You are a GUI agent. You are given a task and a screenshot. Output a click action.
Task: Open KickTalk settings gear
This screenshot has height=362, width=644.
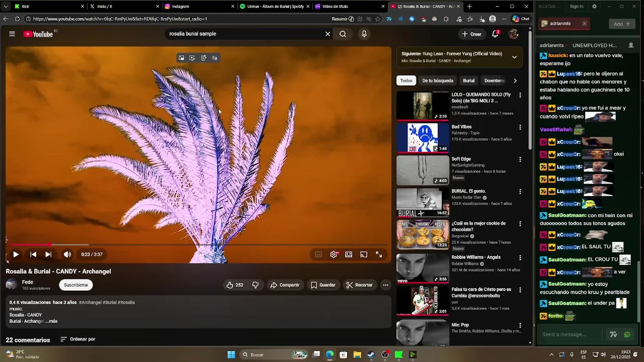[594, 7]
